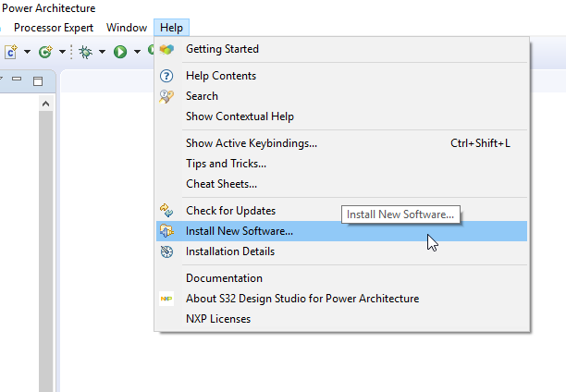Click the Help Contents question mark icon

166,76
